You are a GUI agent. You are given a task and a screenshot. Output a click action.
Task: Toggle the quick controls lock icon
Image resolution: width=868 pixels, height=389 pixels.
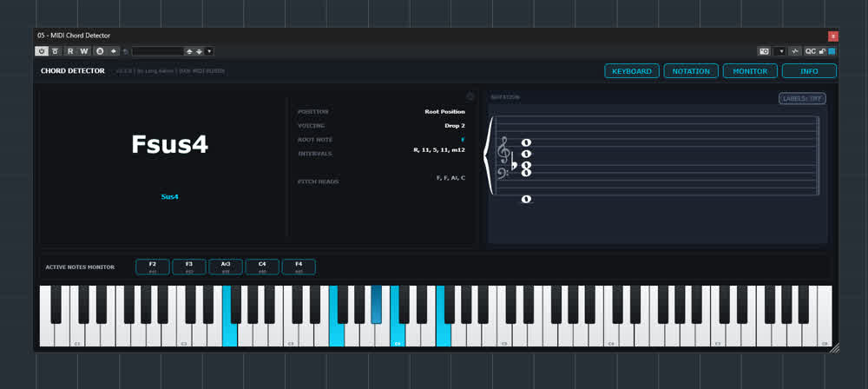[x=823, y=51]
